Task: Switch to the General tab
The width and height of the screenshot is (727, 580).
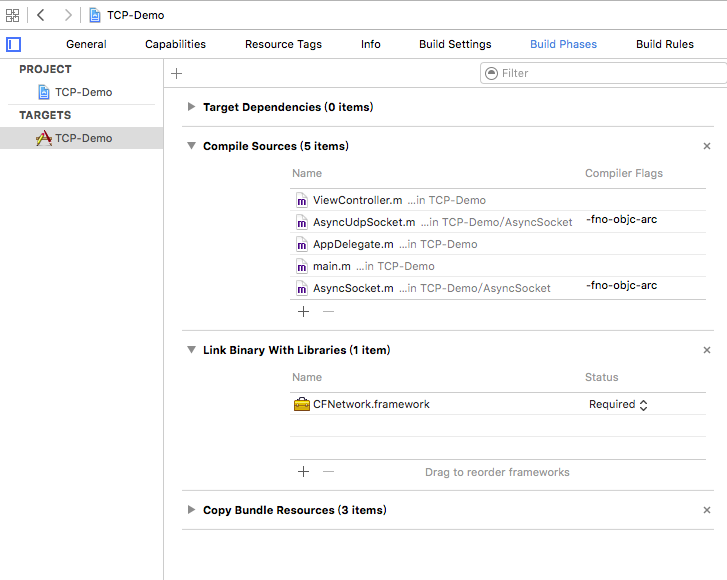Action: pyautogui.click(x=86, y=44)
